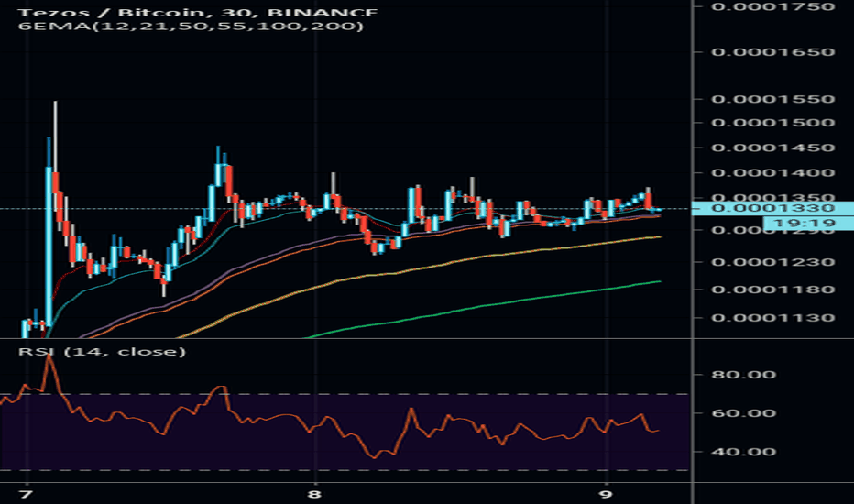Click the 0.0001550 price axis label
This screenshot has width=854, height=504.
click(772, 99)
